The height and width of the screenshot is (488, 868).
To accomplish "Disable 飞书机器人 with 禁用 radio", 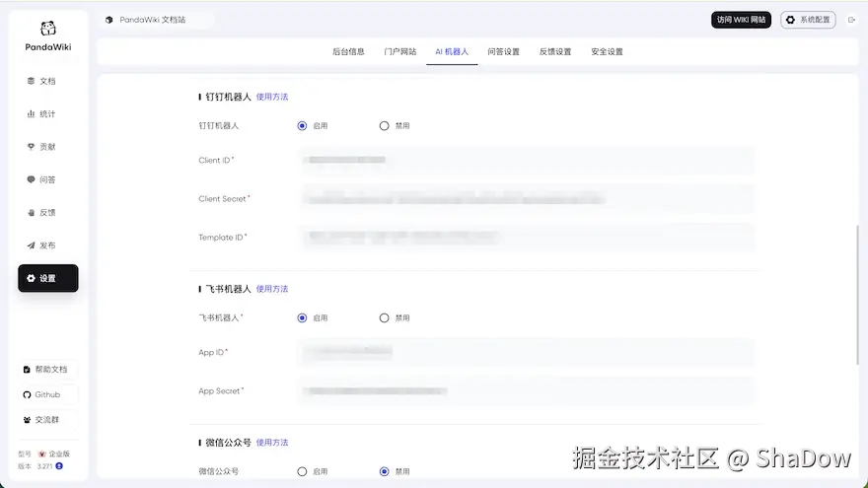I will click(384, 318).
